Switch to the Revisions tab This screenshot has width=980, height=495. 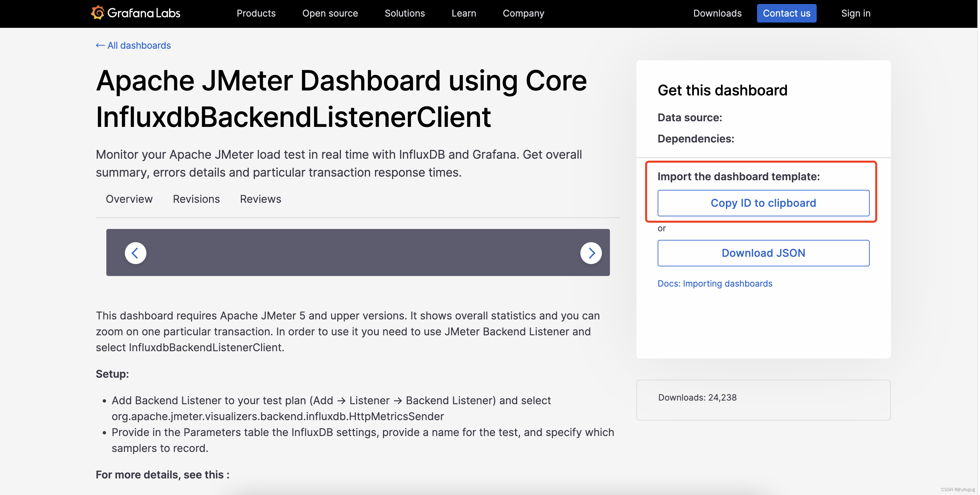tap(196, 199)
